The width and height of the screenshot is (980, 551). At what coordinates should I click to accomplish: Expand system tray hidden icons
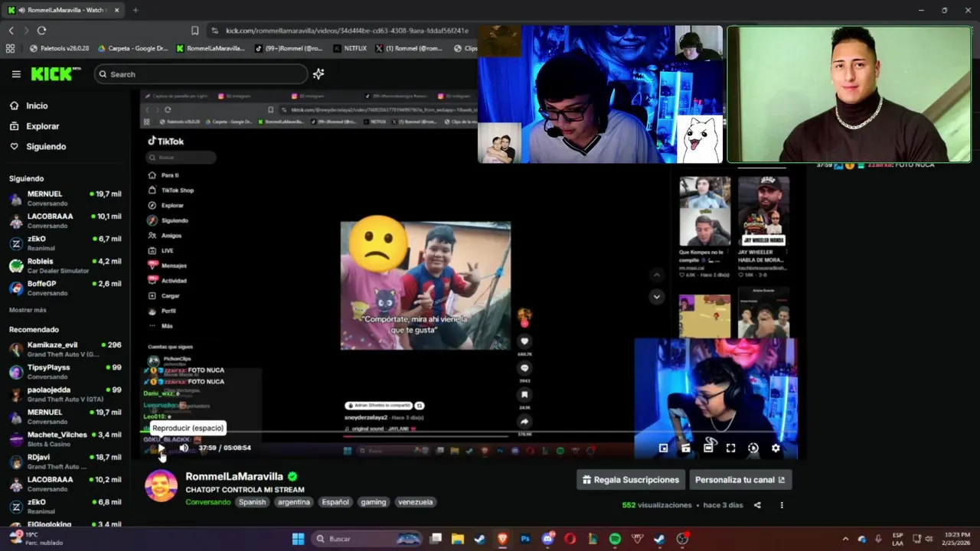click(x=845, y=539)
